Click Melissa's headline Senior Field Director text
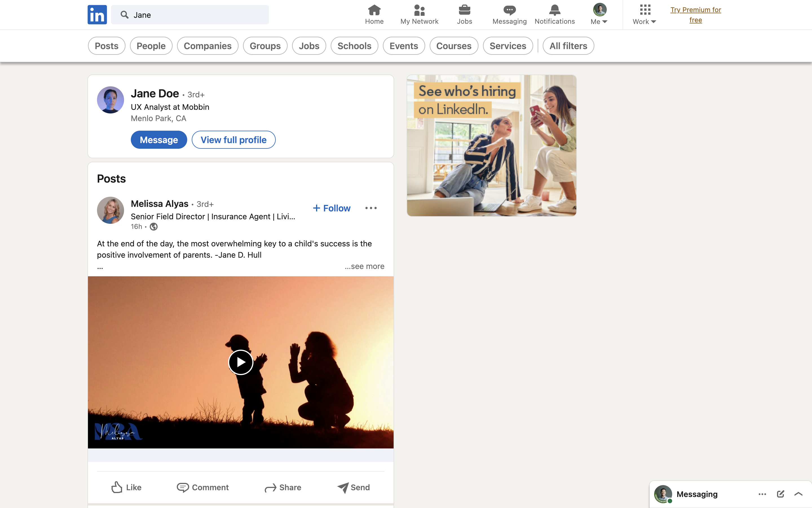This screenshot has width=812, height=508. [x=213, y=217]
